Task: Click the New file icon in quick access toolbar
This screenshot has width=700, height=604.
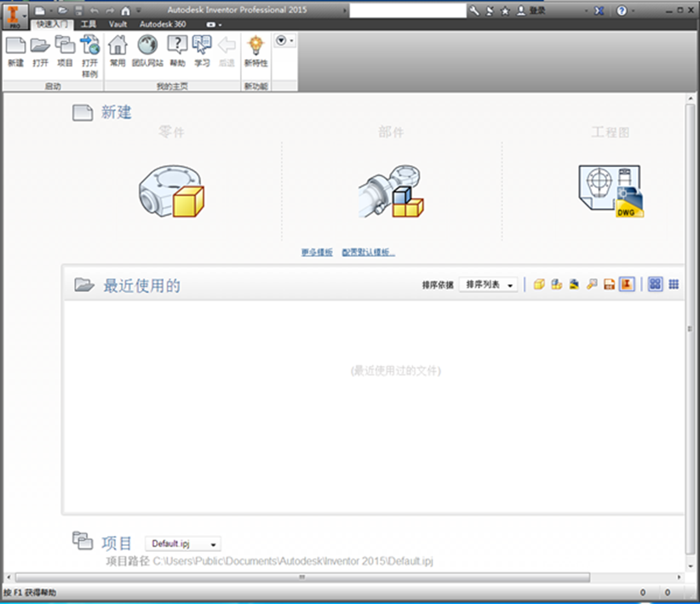Action: pos(40,10)
